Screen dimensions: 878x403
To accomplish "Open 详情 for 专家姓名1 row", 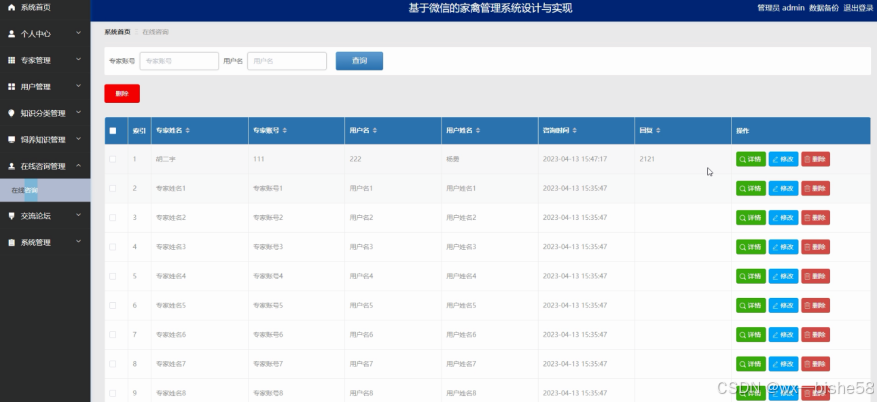I will pyautogui.click(x=751, y=188).
